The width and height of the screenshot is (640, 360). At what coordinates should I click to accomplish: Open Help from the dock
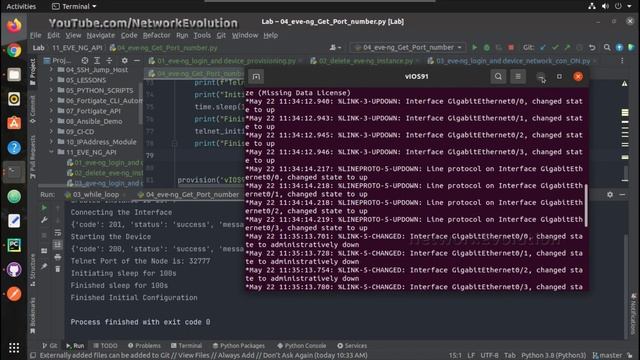[14, 148]
